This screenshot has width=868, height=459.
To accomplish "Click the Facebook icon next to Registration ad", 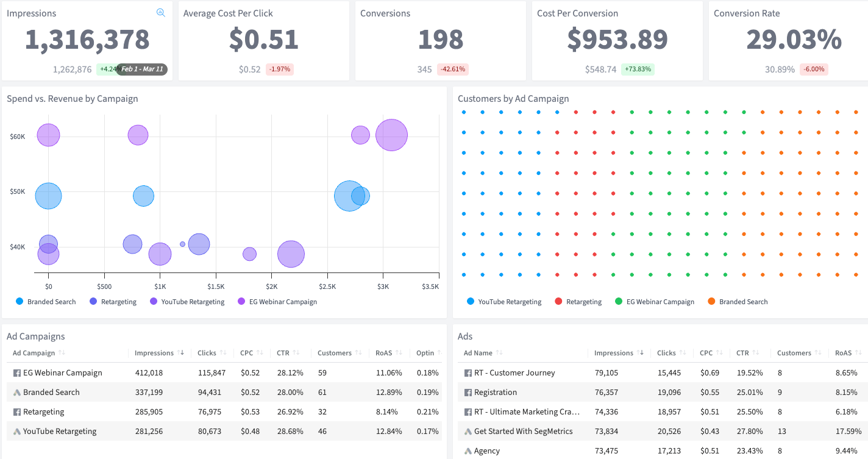I will 468,393.
